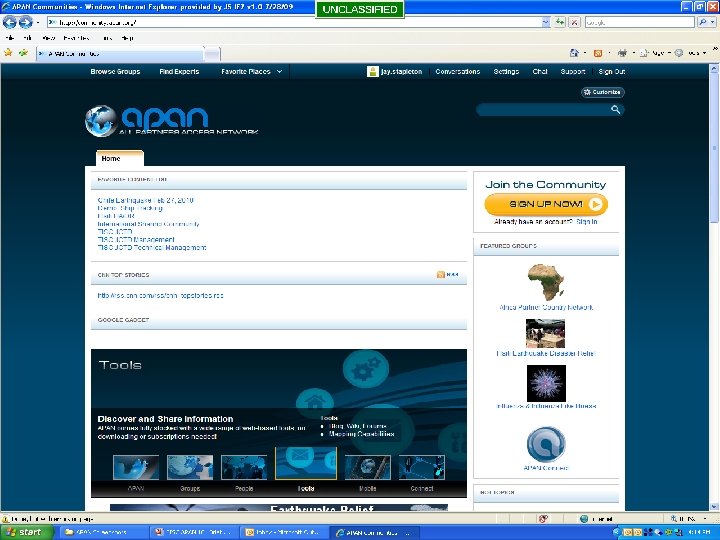This screenshot has height=540, width=720.
Task: Open the recent pages dropdown next to Forward
Action: point(38,22)
